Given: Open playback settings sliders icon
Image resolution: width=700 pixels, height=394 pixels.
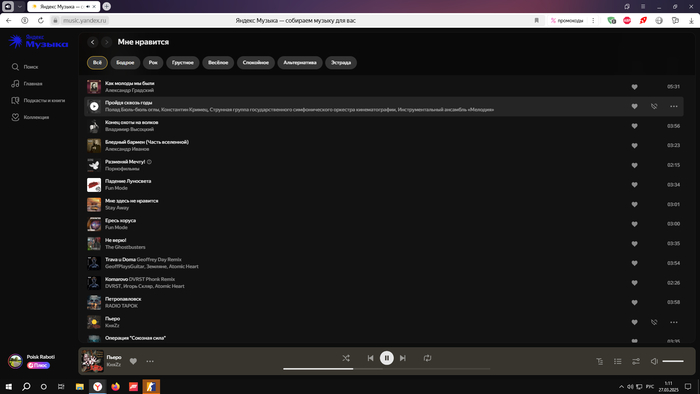Looking at the screenshot, I should click(636, 361).
